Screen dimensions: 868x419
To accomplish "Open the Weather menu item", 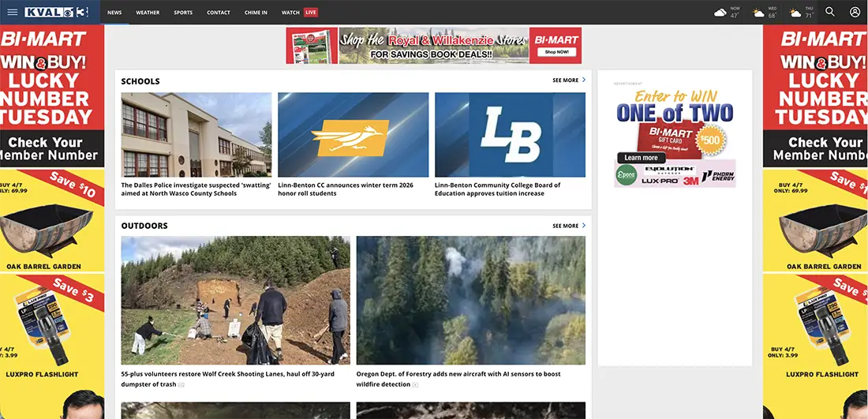I will (148, 12).
